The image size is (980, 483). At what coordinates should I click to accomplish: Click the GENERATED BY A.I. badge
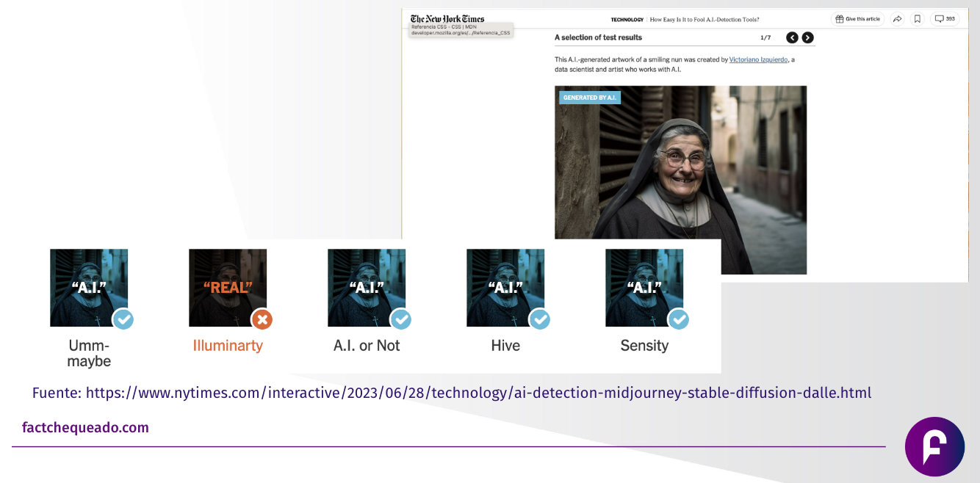[590, 96]
